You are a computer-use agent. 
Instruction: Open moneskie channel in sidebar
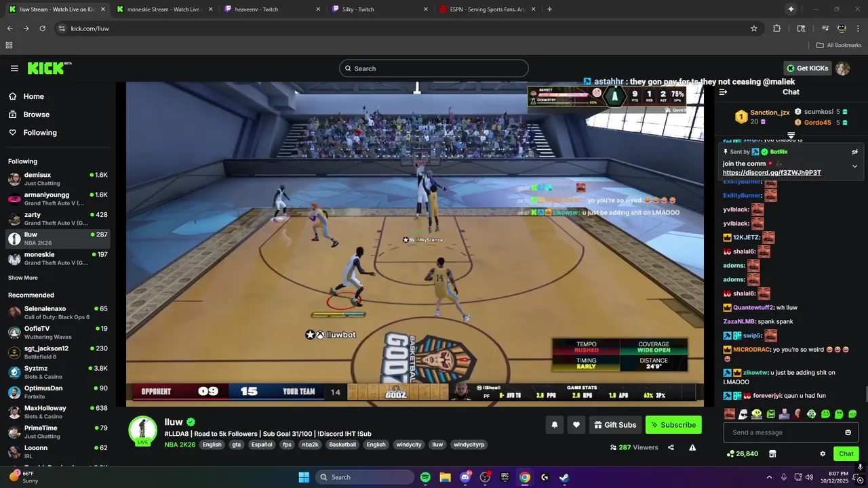58,258
